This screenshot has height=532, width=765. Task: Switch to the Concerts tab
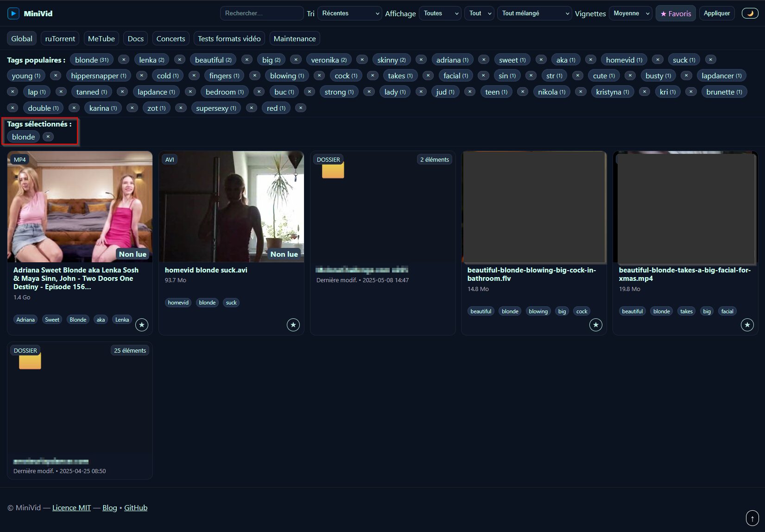[171, 38]
